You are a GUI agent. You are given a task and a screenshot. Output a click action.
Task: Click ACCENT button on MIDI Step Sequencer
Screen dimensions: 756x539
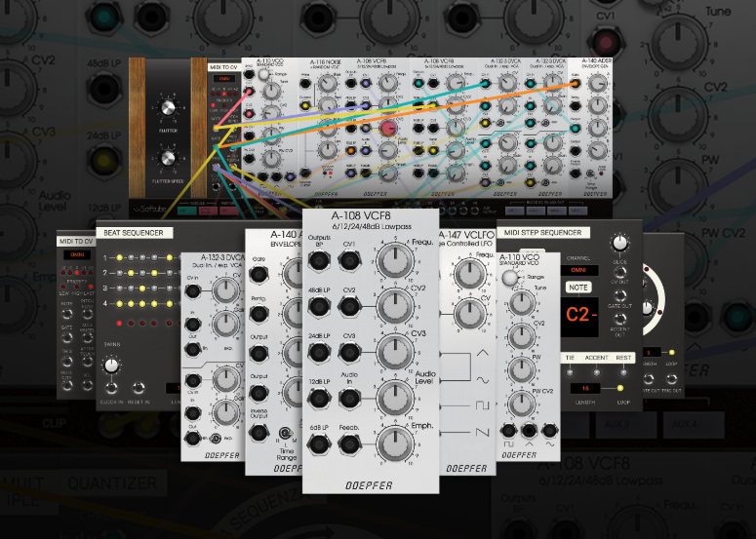(596, 372)
